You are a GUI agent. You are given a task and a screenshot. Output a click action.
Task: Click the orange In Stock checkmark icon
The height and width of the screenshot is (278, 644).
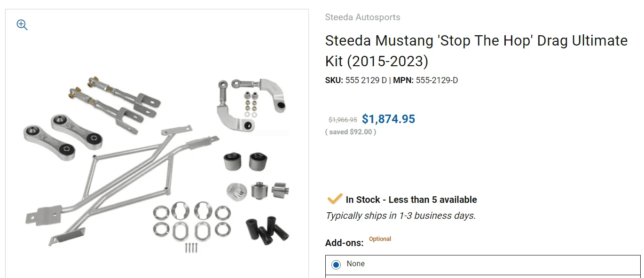pyautogui.click(x=335, y=199)
